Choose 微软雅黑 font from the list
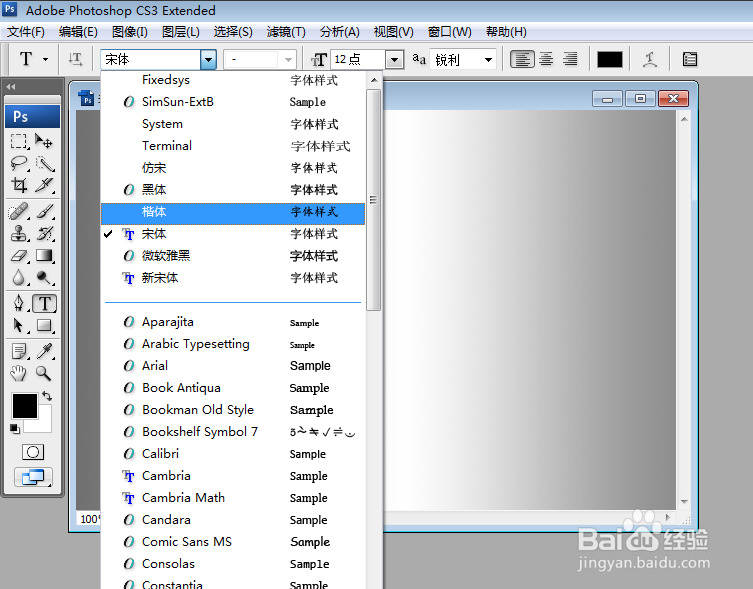This screenshot has height=589, width=753. [x=233, y=256]
